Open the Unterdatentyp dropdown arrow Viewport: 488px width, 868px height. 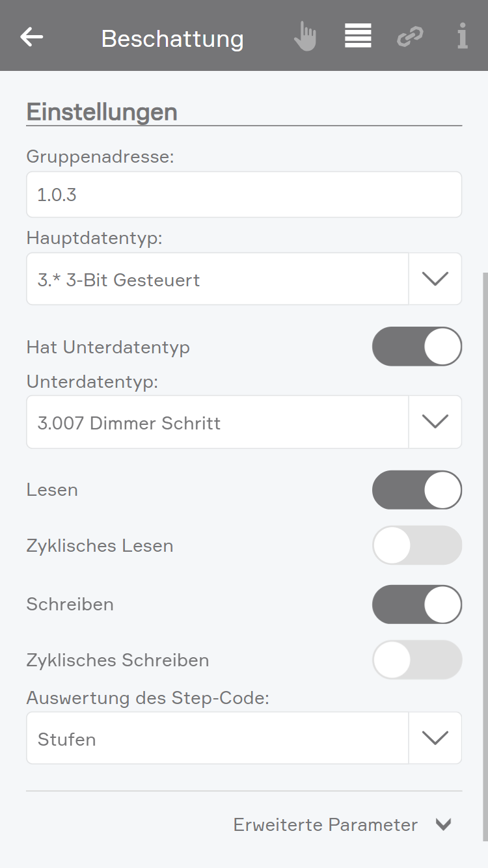pyautogui.click(x=435, y=422)
